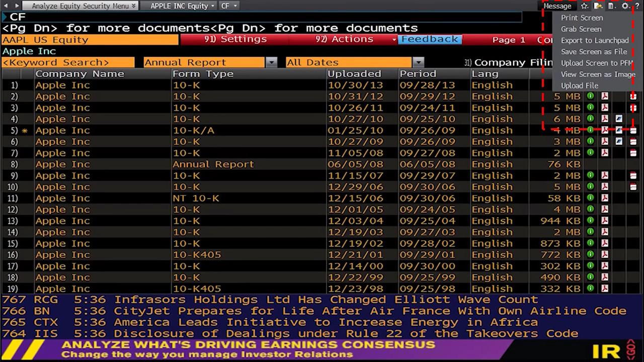Expand the Annual Report form type dropdown
644x362 pixels.
point(272,62)
